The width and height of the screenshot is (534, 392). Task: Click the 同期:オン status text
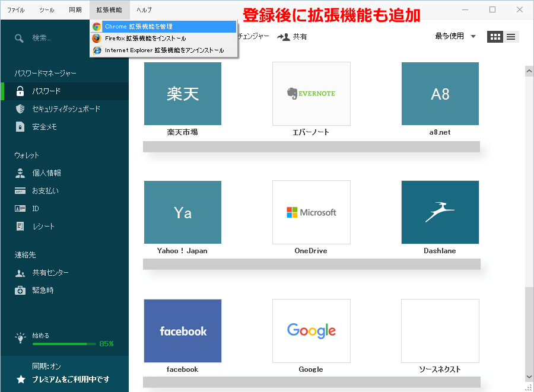46,366
